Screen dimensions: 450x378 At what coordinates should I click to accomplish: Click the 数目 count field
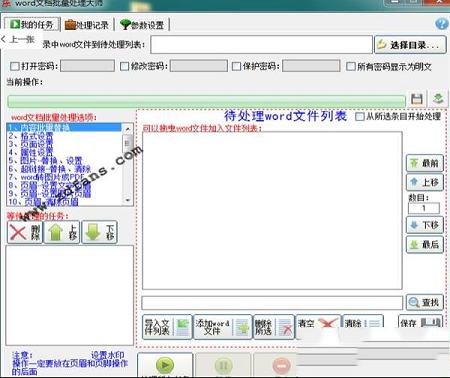(x=424, y=208)
